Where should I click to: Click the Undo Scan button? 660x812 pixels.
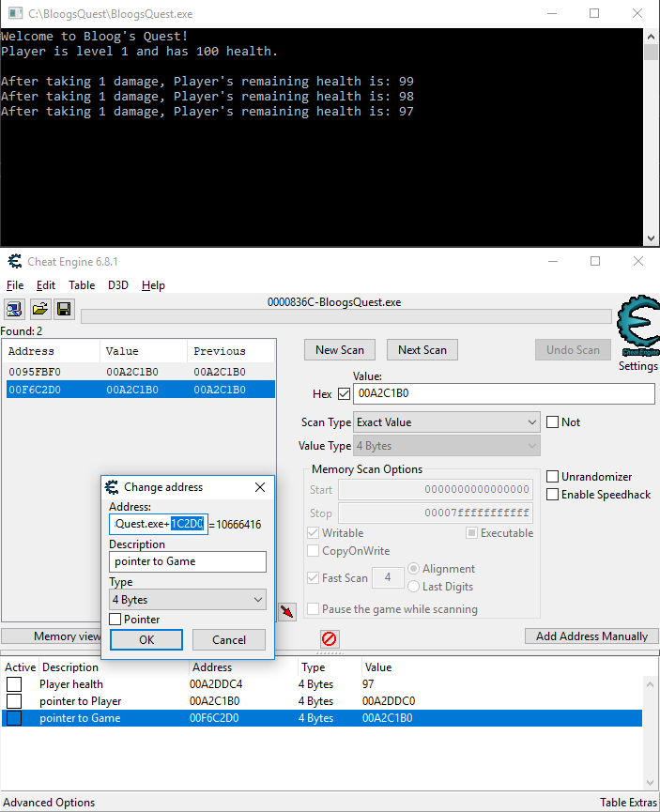pyautogui.click(x=573, y=350)
